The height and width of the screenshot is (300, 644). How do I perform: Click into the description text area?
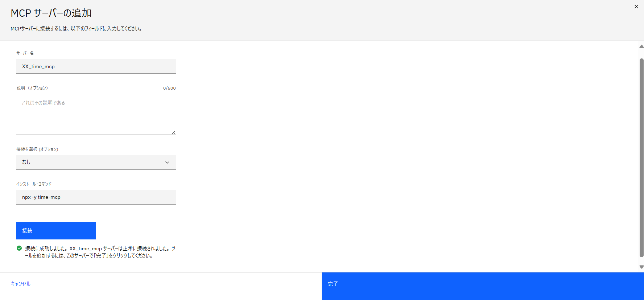(x=96, y=115)
